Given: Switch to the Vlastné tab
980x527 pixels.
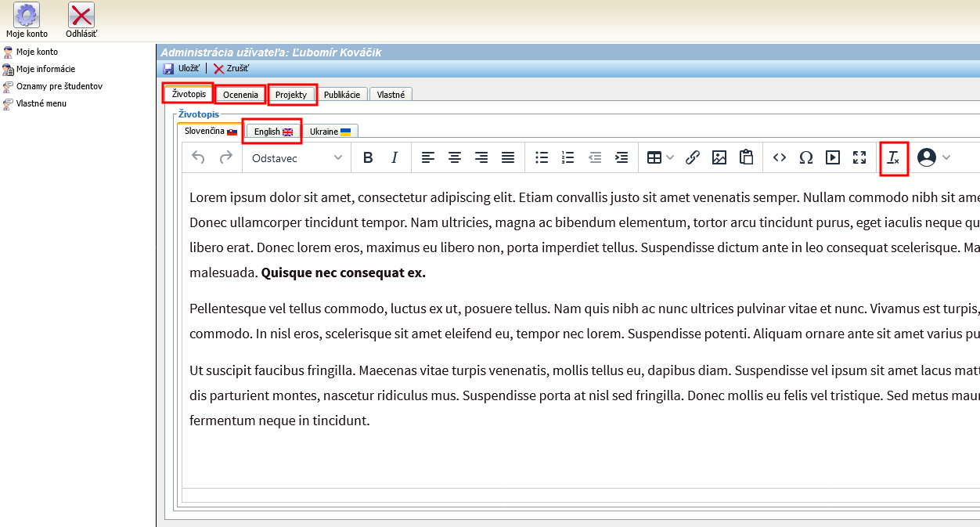Looking at the screenshot, I should pyautogui.click(x=391, y=95).
